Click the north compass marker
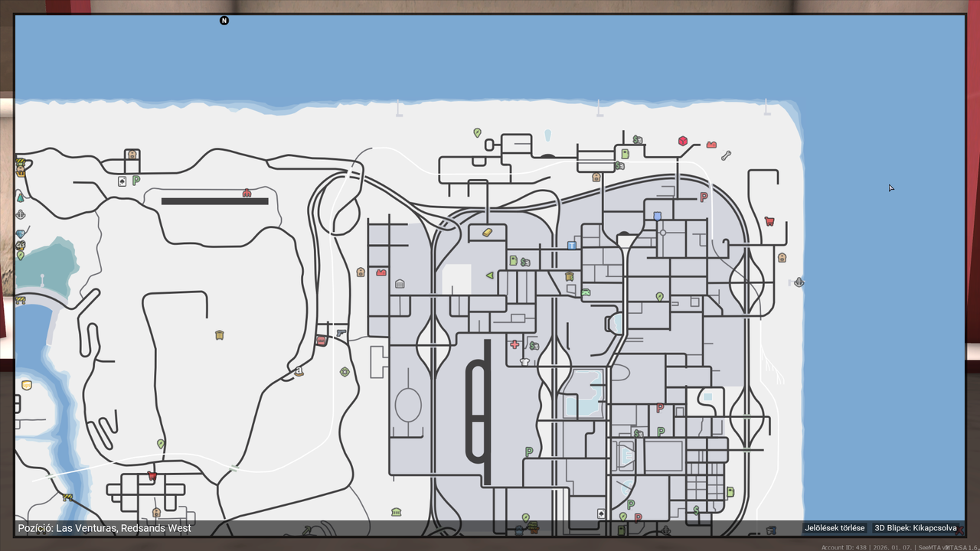 pos(224,21)
